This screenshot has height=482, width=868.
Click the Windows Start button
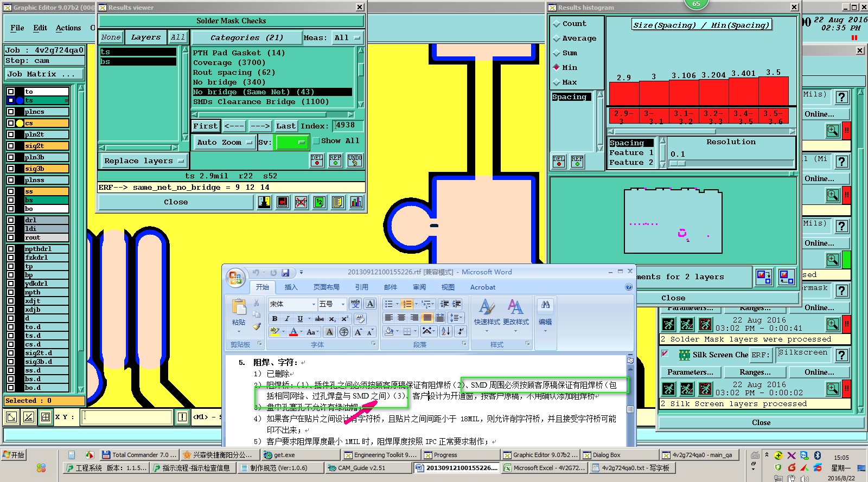coord(14,455)
